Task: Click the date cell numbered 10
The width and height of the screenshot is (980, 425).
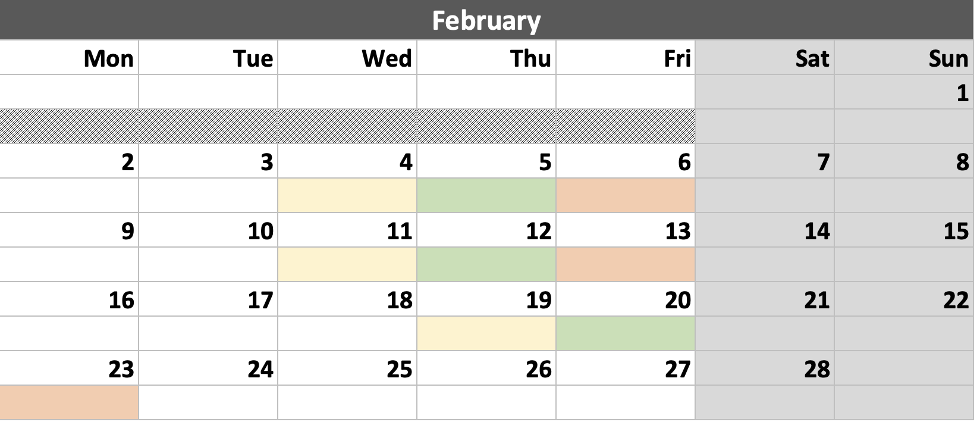Action: coord(208,230)
